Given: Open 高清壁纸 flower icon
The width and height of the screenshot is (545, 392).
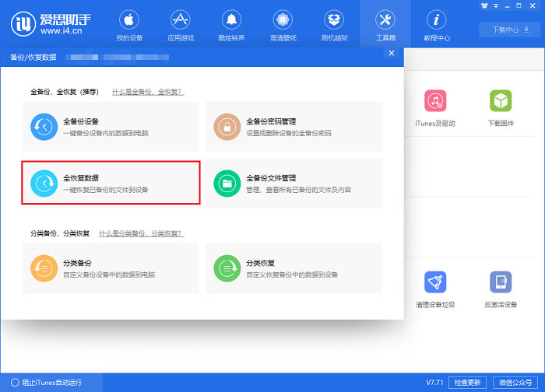Looking at the screenshot, I should [283, 20].
